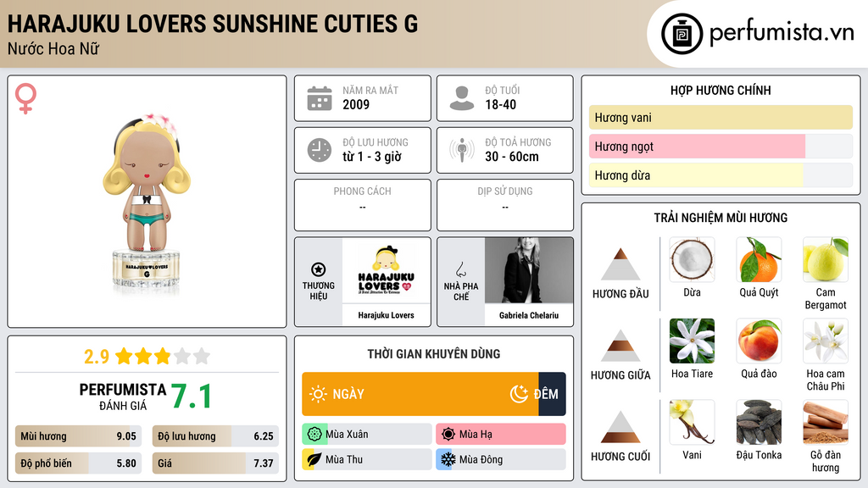Open the Vani vanilla note image
Image resolution: width=868 pixels, height=488 pixels.
692,422
